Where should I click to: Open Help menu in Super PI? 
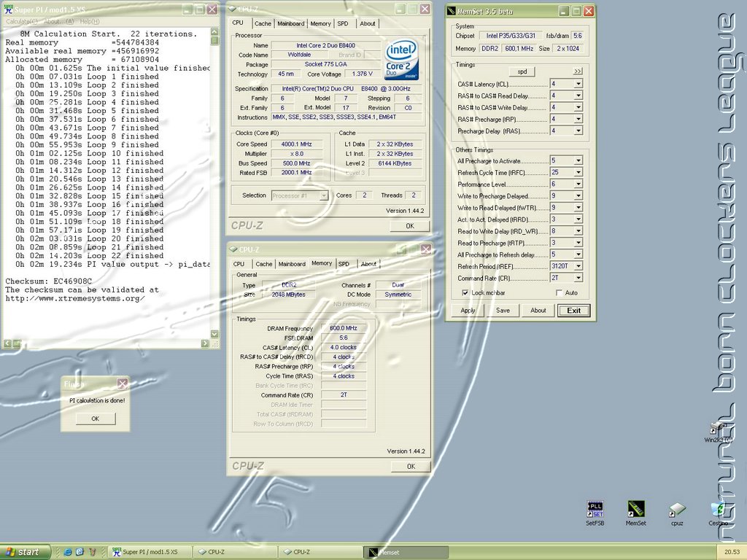[x=90, y=21]
